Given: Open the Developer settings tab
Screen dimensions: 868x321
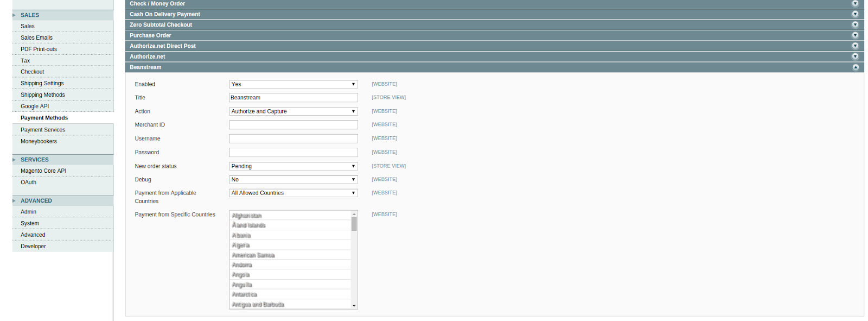Looking at the screenshot, I should click(x=63, y=246).
